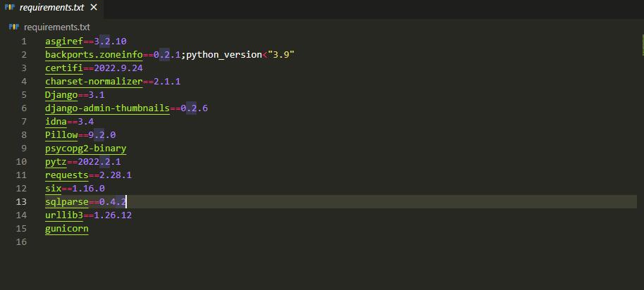Click the gunicorn package name
Image resolution: width=644 pixels, height=290 pixels.
click(x=67, y=229)
